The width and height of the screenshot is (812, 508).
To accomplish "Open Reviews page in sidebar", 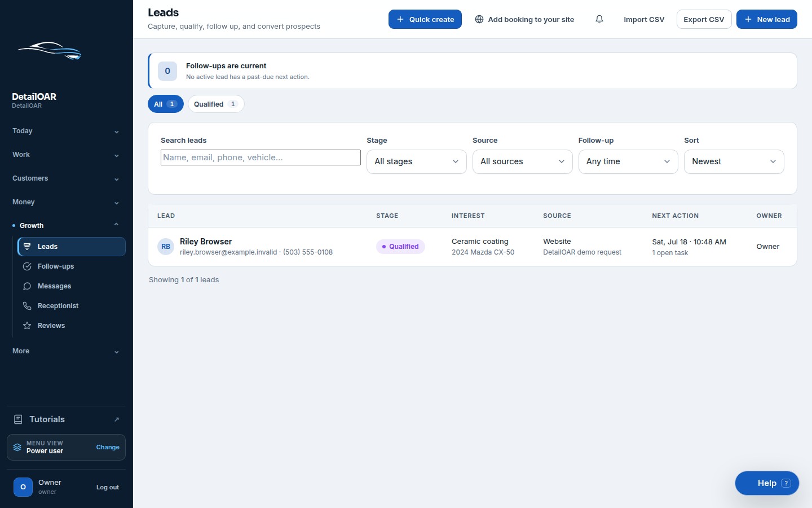I will (72, 326).
